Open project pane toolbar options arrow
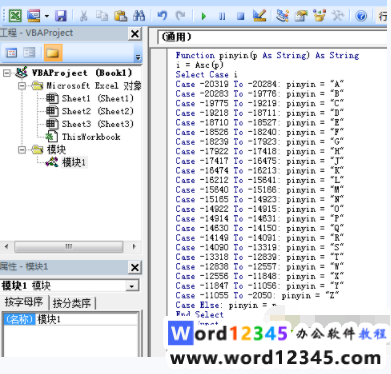The image size is (391, 374). tap(138, 57)
